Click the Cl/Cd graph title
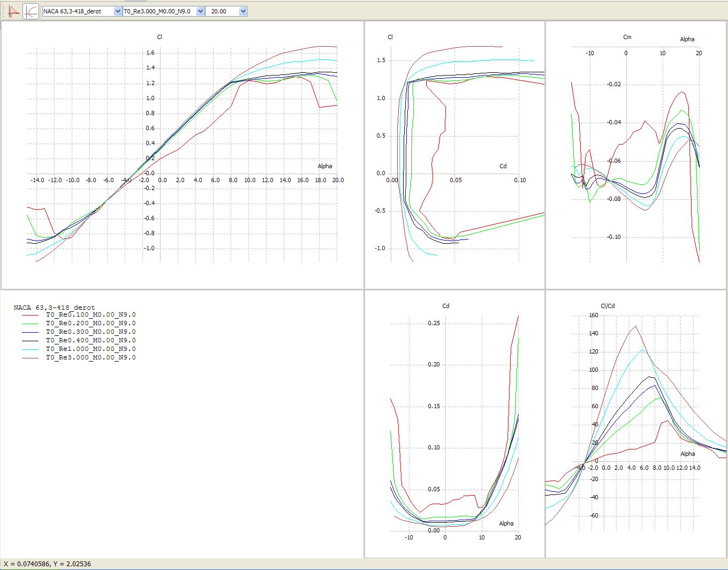The image size is (728, 570). 608,306
